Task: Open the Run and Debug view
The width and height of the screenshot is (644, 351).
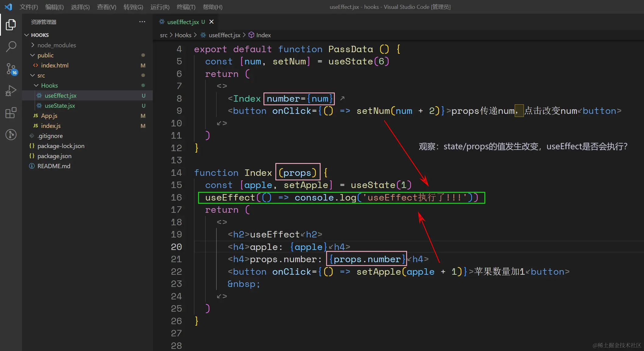Action: click(x=11, y=91)
